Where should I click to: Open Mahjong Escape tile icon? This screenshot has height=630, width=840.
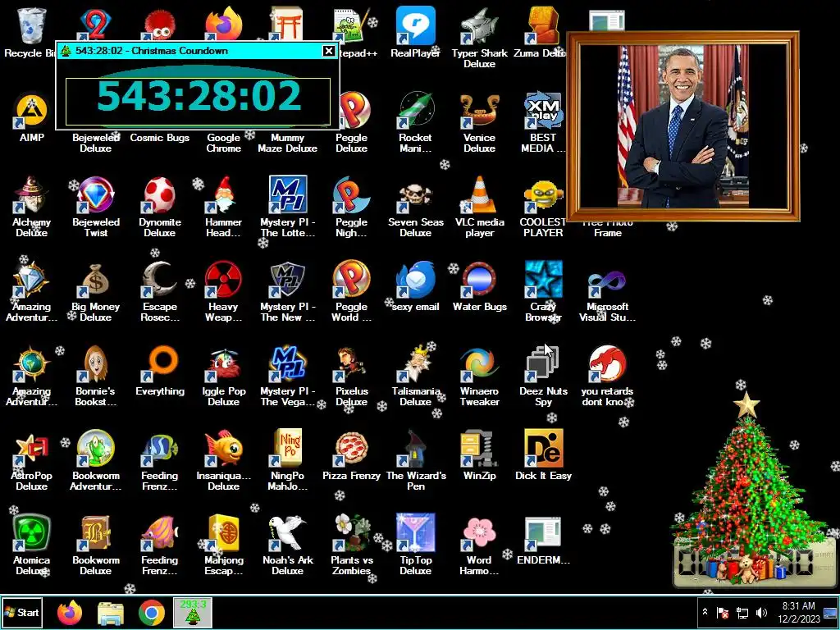[x=223, y=533]
